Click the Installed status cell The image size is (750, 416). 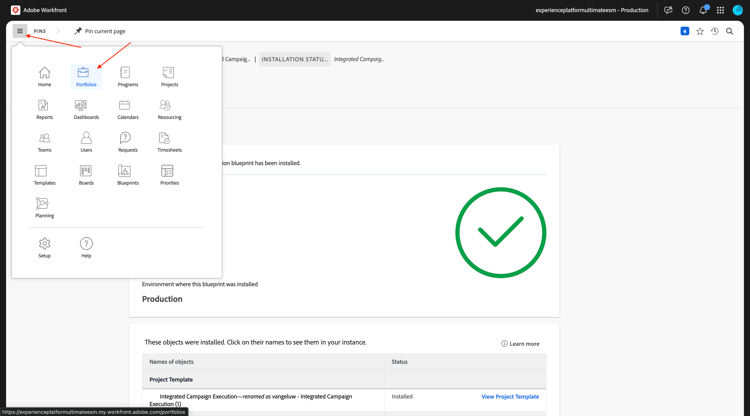coord(402,396)
